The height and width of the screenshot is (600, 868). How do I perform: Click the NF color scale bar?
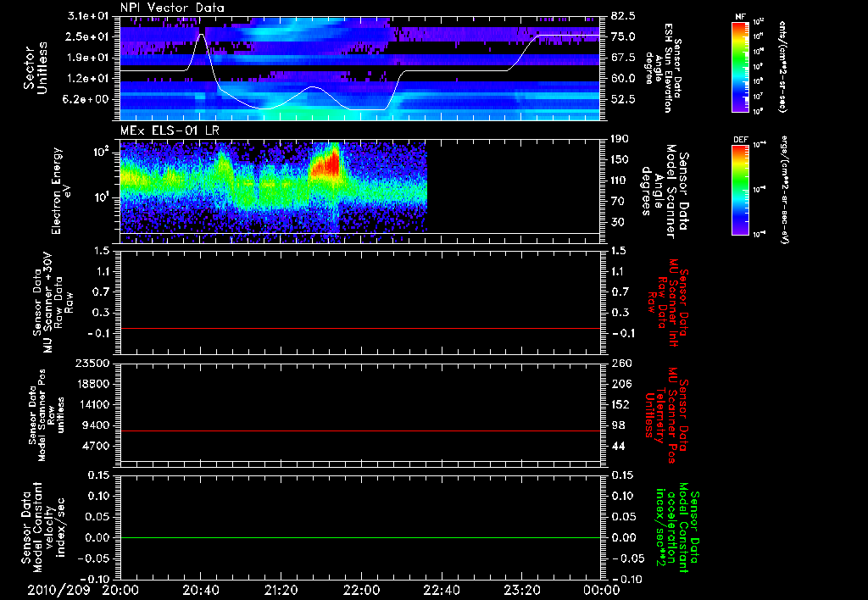pos(741,67)
